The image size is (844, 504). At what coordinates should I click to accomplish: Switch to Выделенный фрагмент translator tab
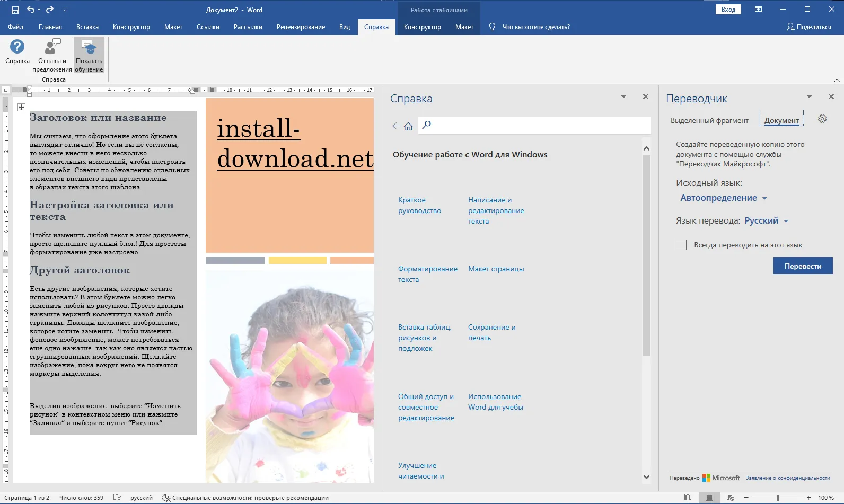[x=709, y=120]
